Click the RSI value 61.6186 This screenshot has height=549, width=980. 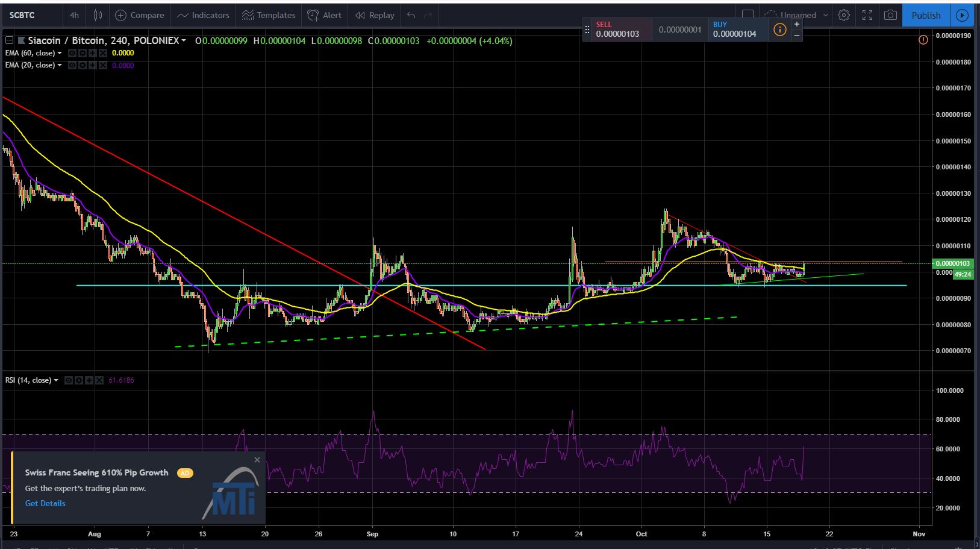tap(121, 380)
